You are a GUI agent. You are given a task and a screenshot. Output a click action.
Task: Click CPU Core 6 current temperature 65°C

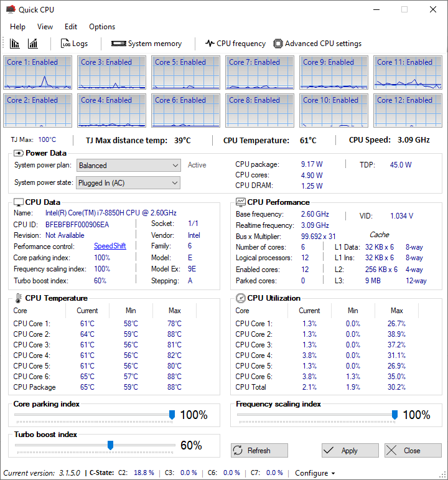[x=87, y=377]
